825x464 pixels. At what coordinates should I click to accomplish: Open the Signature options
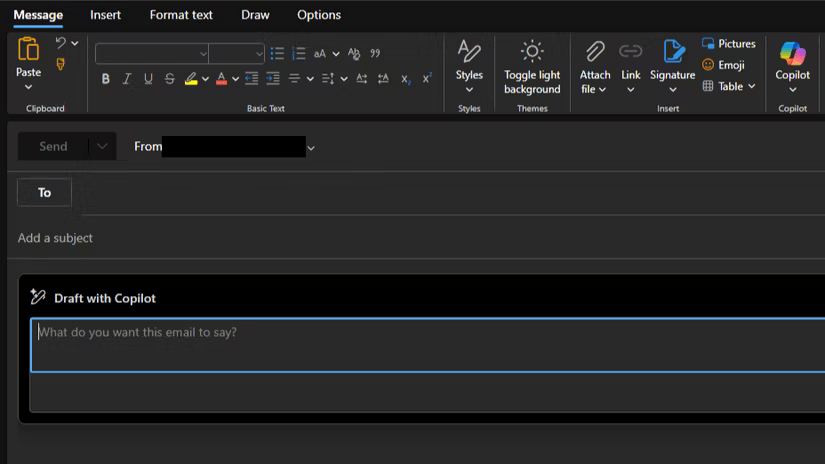coord(672,66)
